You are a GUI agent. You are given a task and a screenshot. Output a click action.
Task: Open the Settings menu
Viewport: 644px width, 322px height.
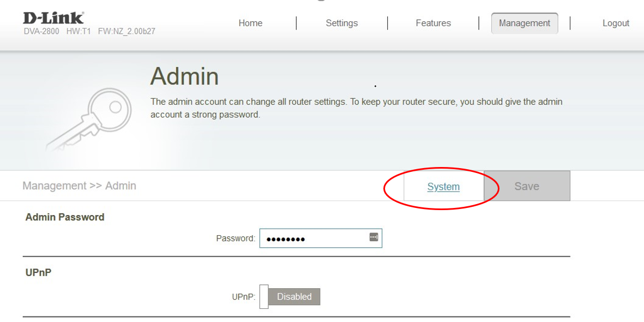point(342,23)
